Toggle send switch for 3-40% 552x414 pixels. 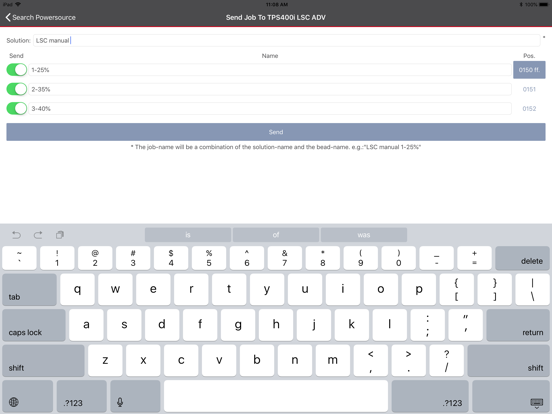click(x=17, y=108)
